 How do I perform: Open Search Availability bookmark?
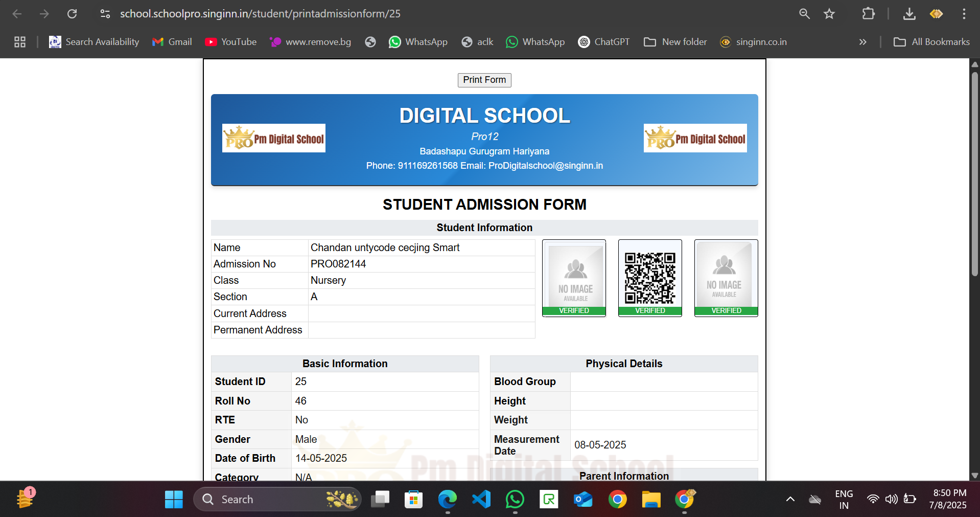(x=94, y=42)
